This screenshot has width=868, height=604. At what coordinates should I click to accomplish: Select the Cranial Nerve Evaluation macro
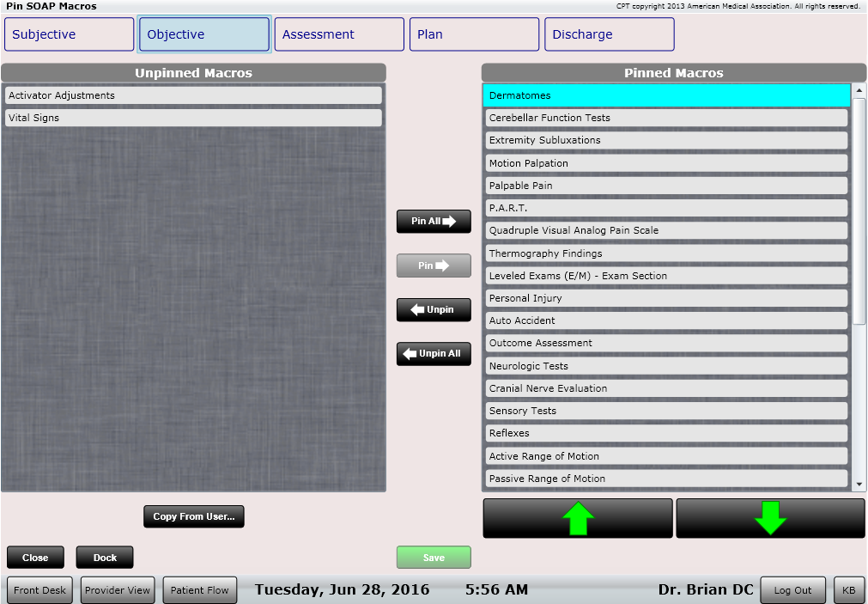(665, 388)
